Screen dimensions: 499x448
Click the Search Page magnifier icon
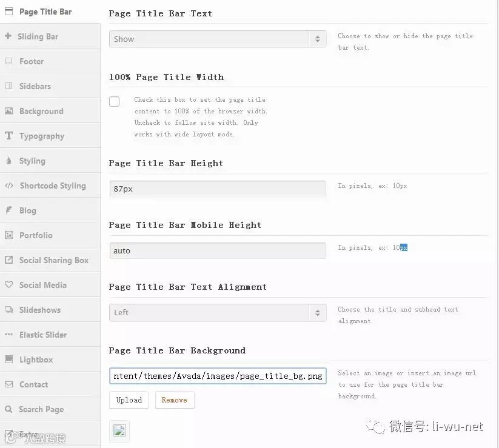coord(8,409)
